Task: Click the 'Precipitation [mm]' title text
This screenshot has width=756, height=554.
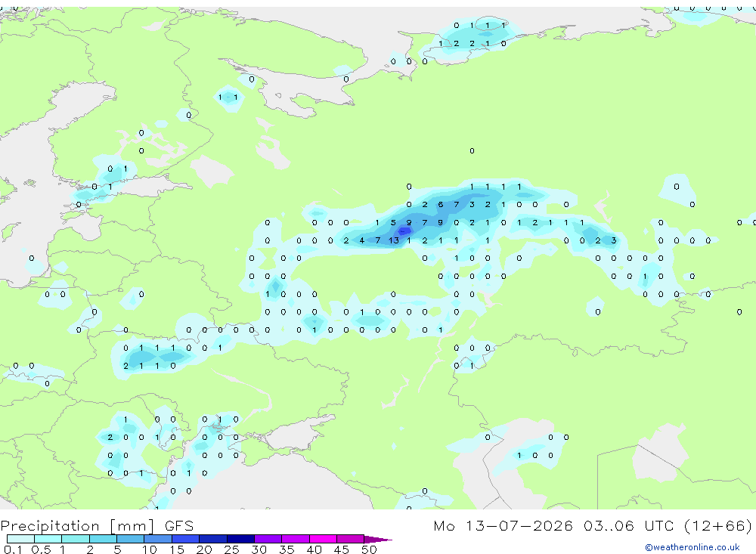Action: (x=77, y=526)
